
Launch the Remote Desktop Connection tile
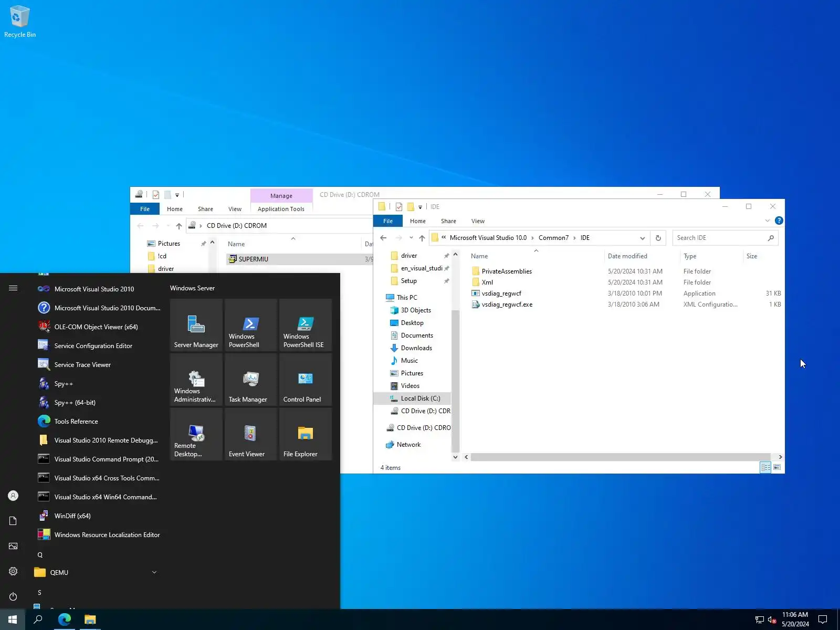click(196, 434)
